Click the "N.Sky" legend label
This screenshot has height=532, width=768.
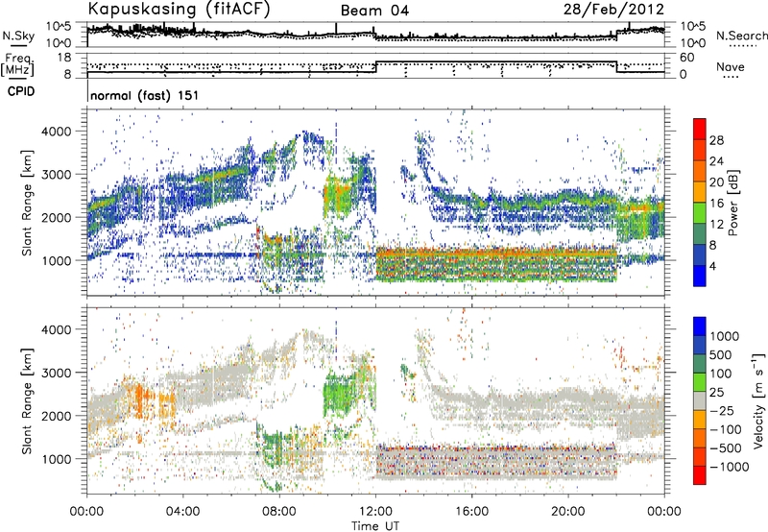click(18, 36)
